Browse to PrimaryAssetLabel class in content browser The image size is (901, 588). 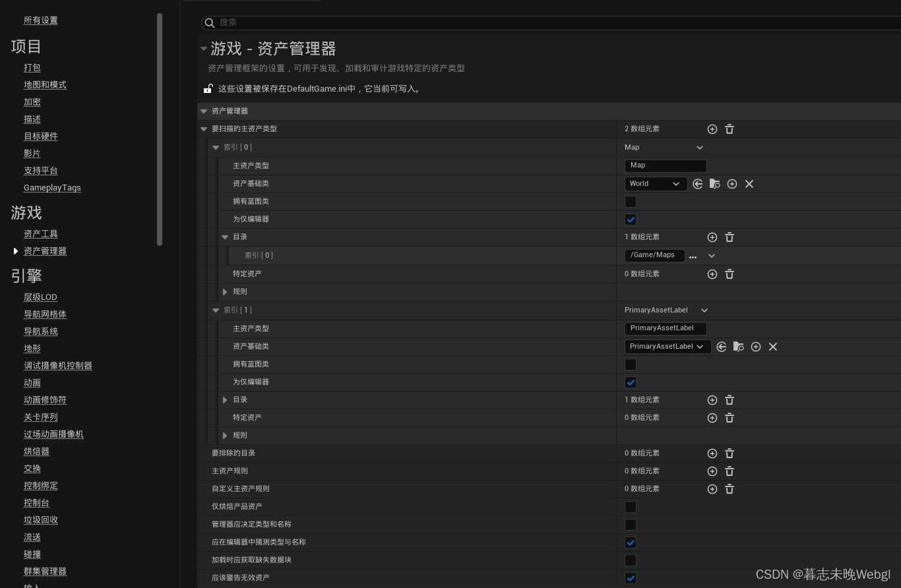[739, 347]
